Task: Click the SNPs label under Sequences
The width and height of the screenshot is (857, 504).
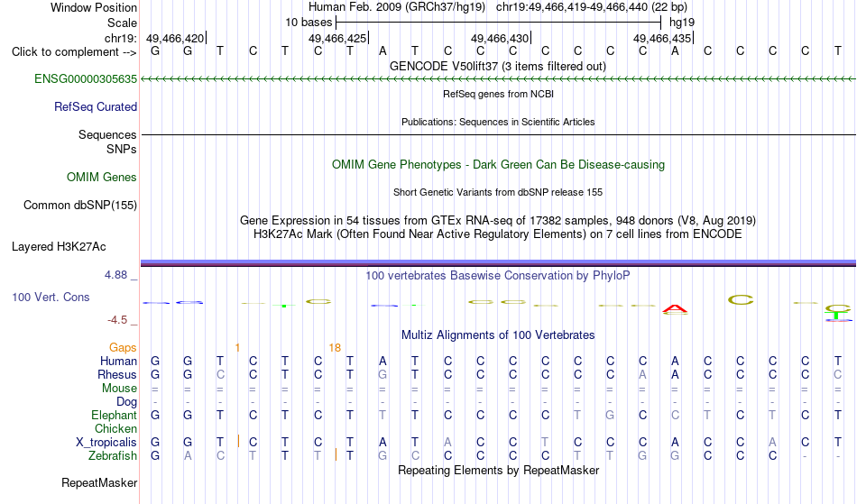Action: [x=122, y=149]
